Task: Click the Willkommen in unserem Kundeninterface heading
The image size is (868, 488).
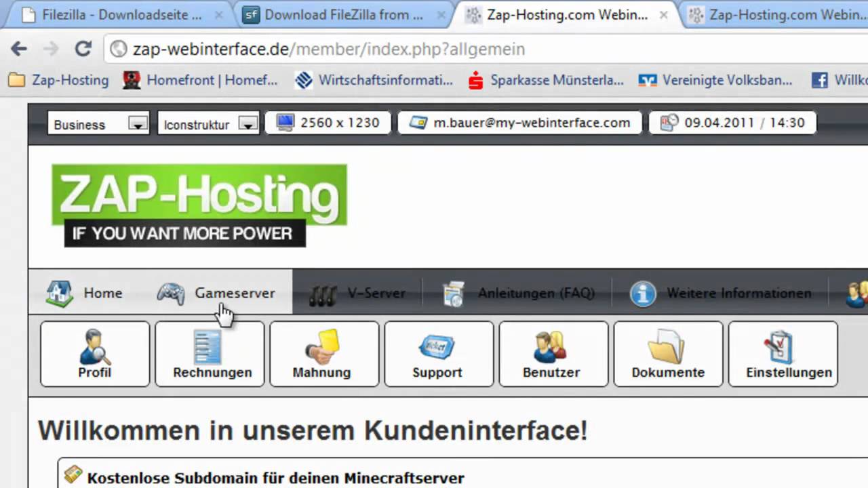Action: pyautogui.click(x=313, y=430)
